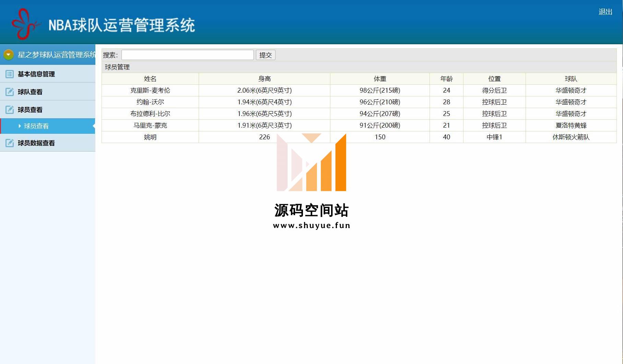Select the player row 克里斯-麦考伦

tap(150, 90)
